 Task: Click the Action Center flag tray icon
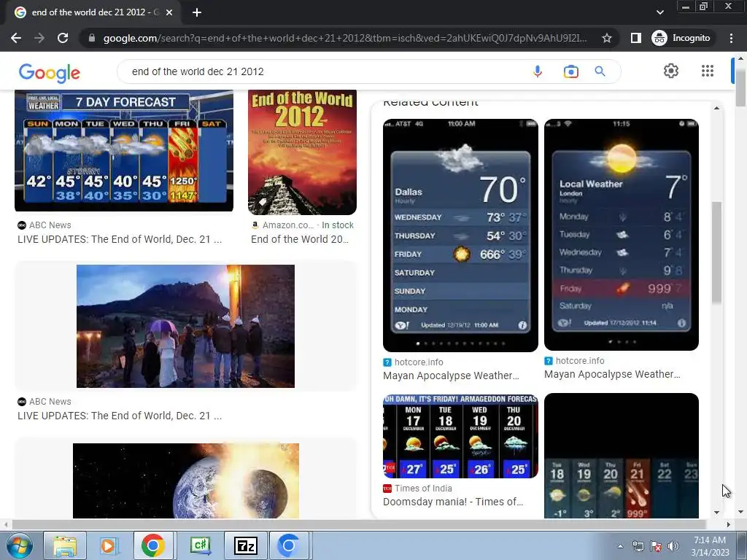(656, 546)
